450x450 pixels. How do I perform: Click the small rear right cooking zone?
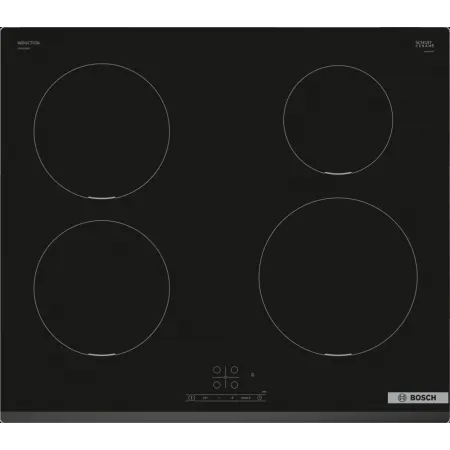[x=338, y=120]
